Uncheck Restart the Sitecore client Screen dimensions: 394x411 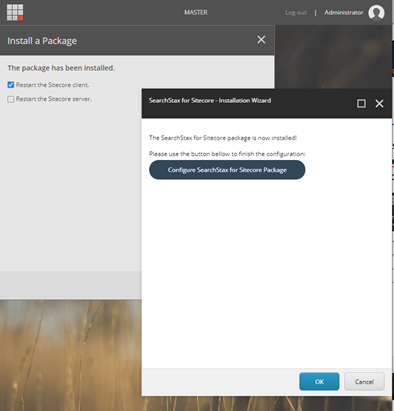click(x=11, y=85)
